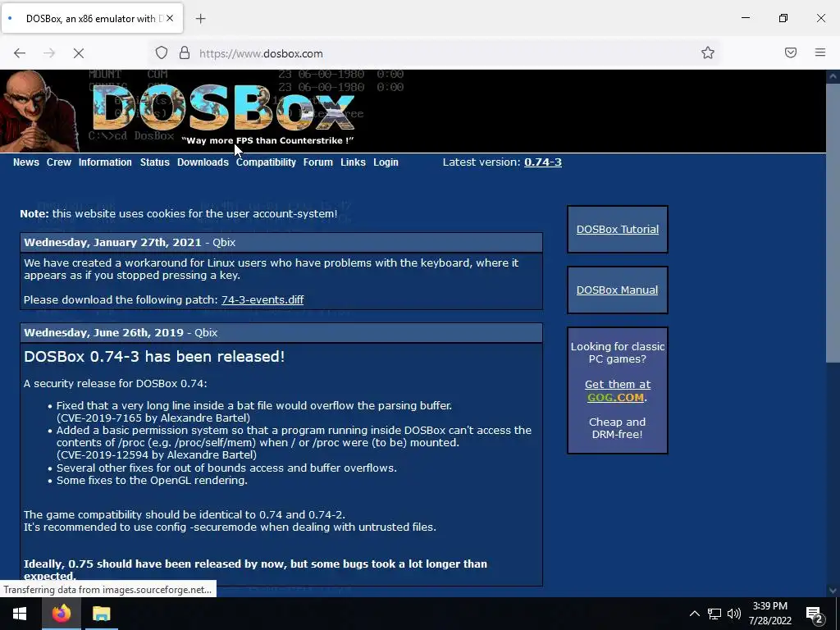Open the DOSBox Manual link
This screenshot has width=840, height=630.
pos(617,290)
